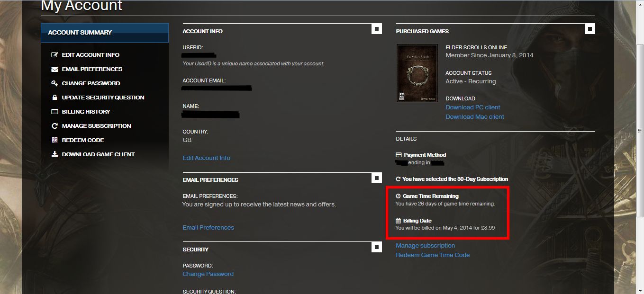644x294 pixels.
Task: Select Change Password in sidebar menu
Action: (91, 83)
